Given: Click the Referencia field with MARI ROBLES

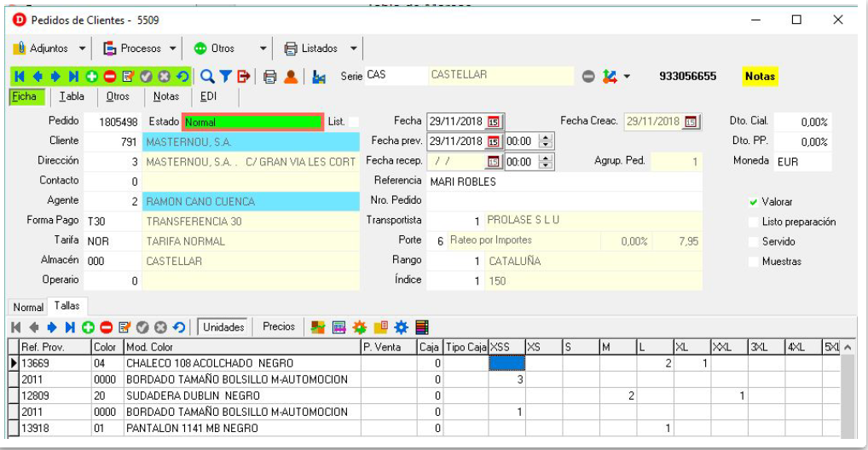Looking at the screenshot, I should point(563,182).
